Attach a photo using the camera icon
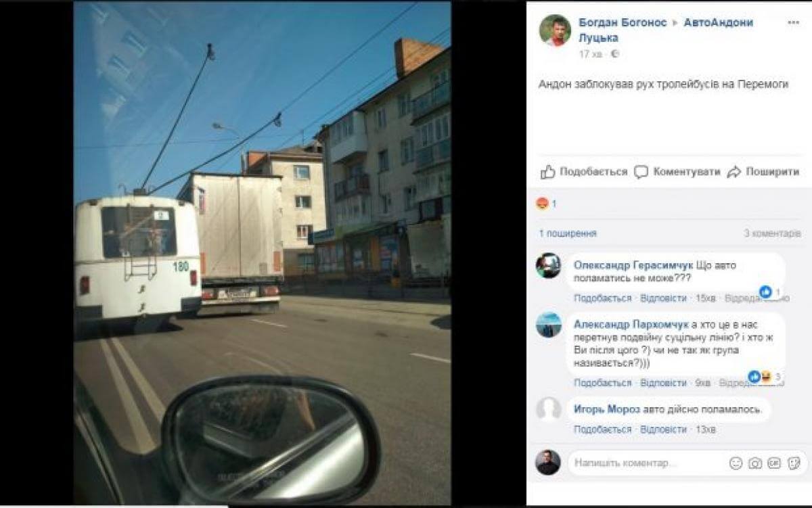This screenshot has width=812, height=508. (x=755, y=463)
